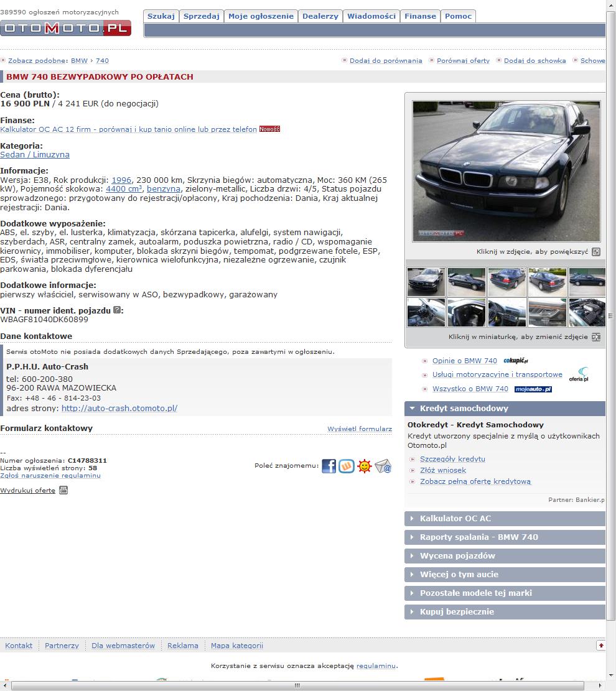Open the Dealerzy tab
This screenshot has width=616, height=691.
coord(320,16)
